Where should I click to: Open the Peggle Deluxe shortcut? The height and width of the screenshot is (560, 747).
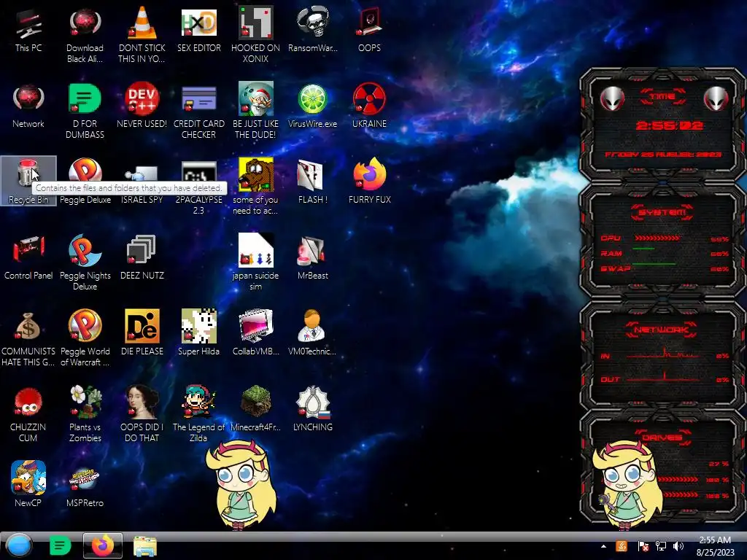pyautogui.click(x=85, y=181)
